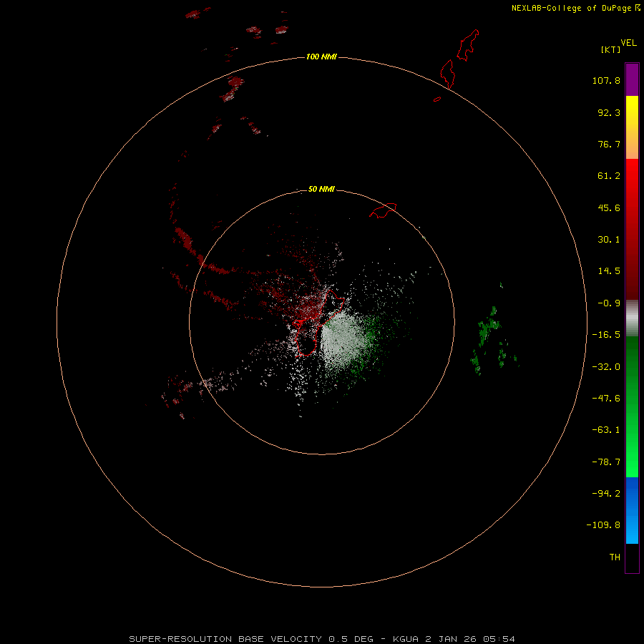Click the Tinian island outline near 100 NMI ring
Image resolution: width=644 pixels, height=644 pixels.
point(448,74)
